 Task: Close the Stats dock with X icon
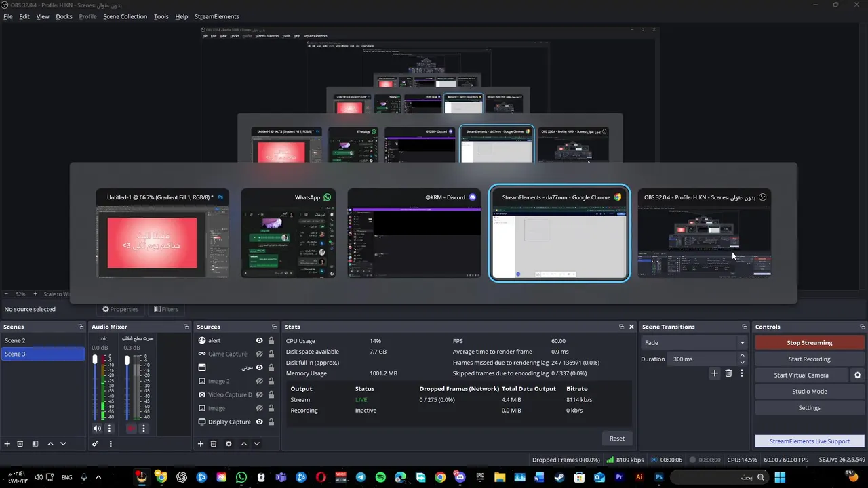tap(631, 327)
